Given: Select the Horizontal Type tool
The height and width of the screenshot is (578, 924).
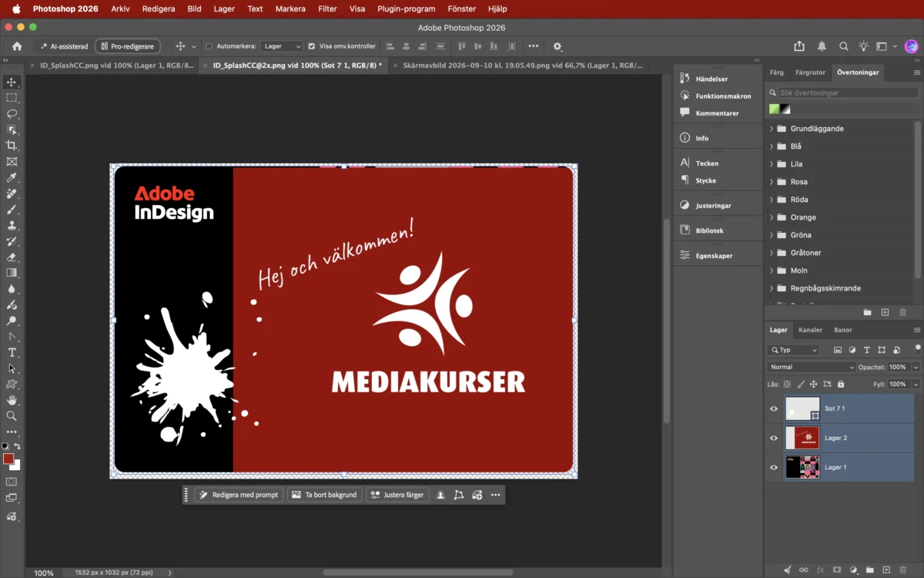Looking at the screenshot, I should tap(12, 353).
